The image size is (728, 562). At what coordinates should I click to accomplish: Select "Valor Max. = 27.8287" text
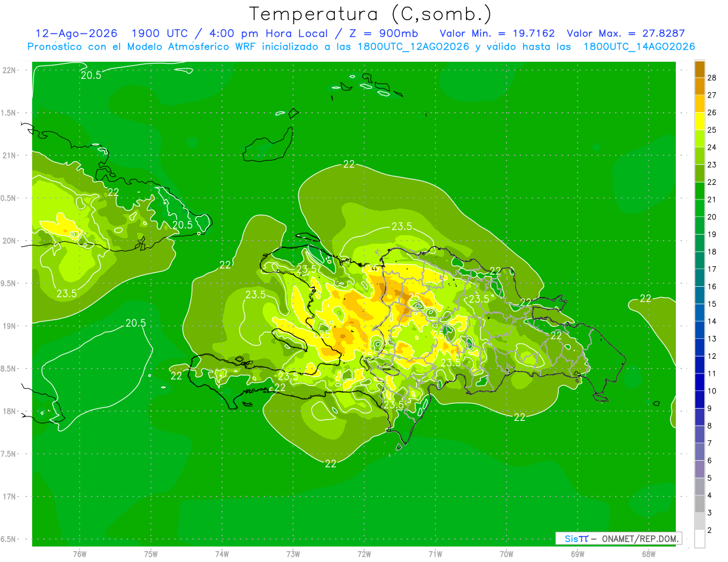click(625, 33)
